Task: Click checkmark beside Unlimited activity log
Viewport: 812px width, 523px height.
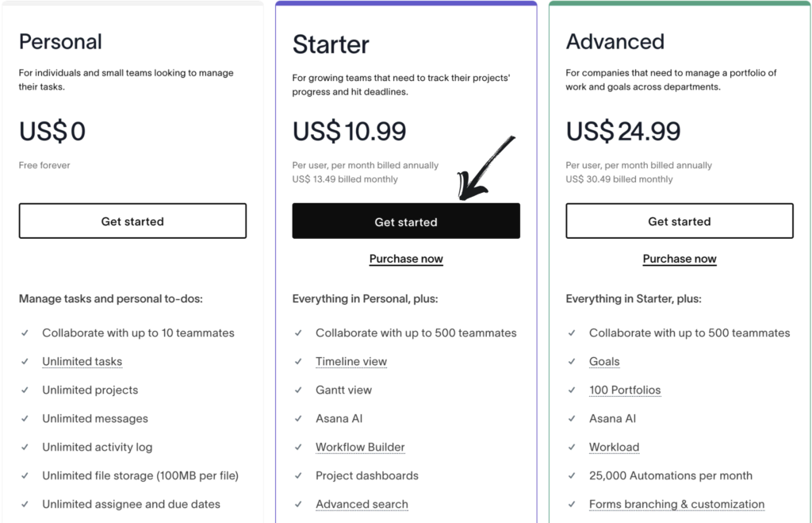Action: pos(25,448)
